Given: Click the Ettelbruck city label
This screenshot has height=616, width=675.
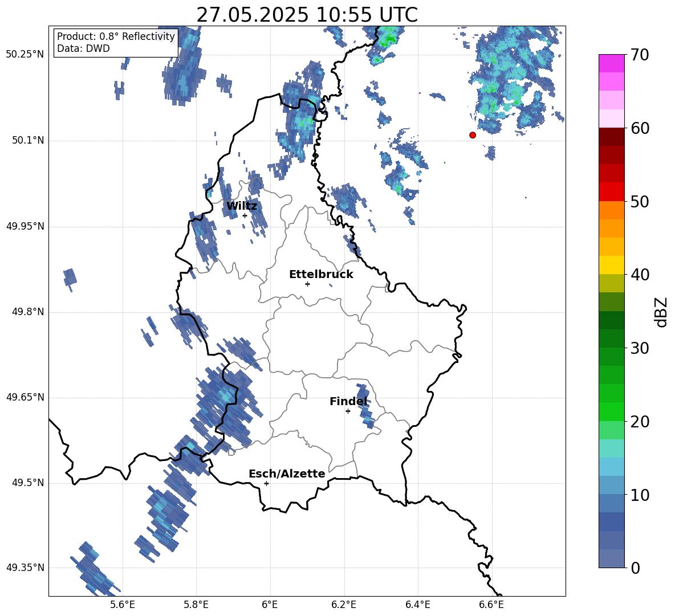Looking at the screenshot, I should [x=321, y=275].
